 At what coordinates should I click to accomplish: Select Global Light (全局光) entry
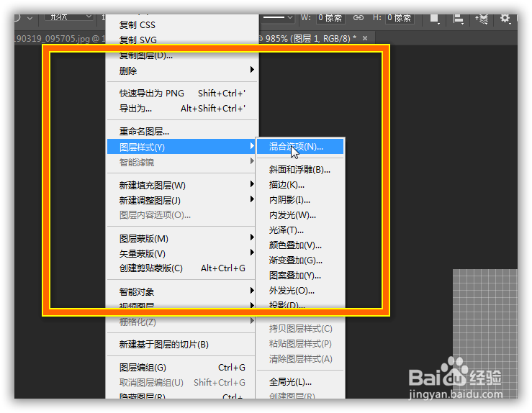(x=300, y=382)
